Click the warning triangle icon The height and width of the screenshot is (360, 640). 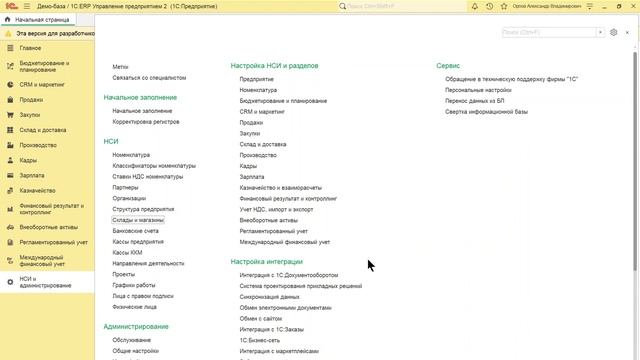tap(8, 33)
